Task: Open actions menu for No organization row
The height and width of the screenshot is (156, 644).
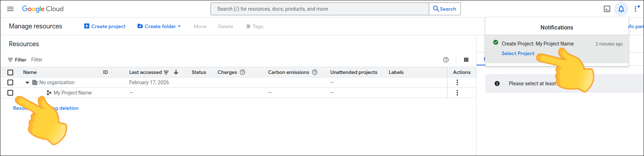Action: pyautogui.click(x=457, y=82)
